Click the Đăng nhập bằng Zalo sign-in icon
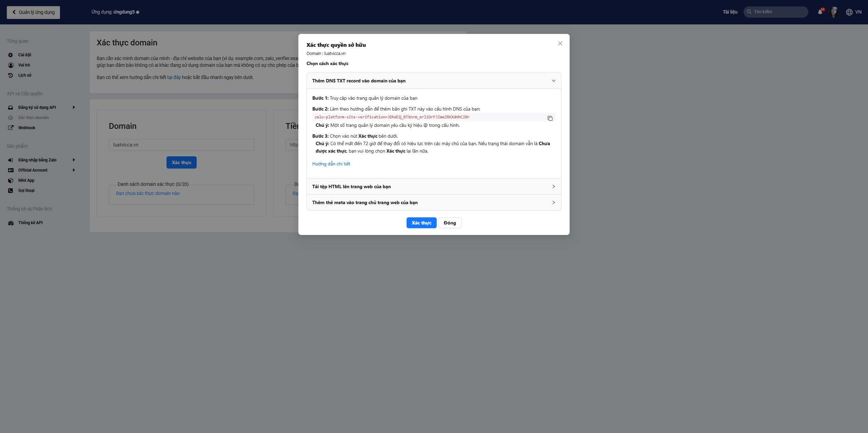 tap(11, 160)
